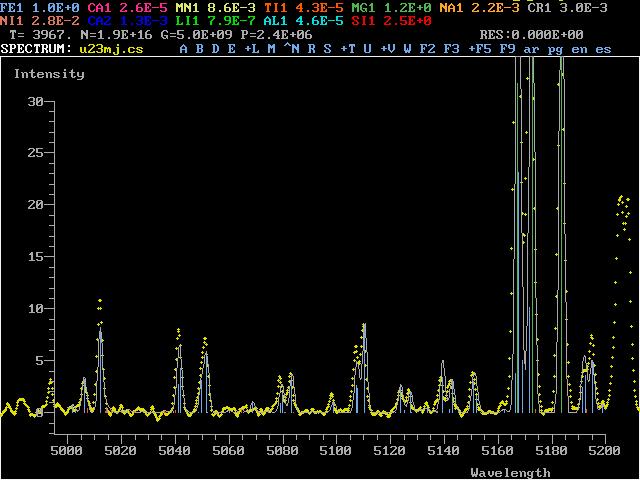
Task: Click spectrum filename u23mj.cs
Action: [111, 49]
